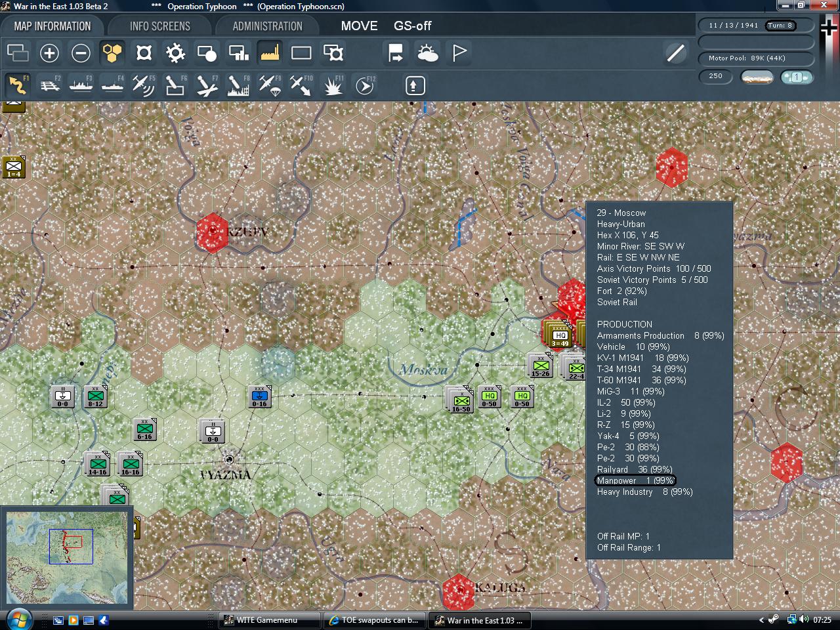Toggle the gear-shaped overlay icon
This screenshot has height=630, width=840.
point(175,52)
